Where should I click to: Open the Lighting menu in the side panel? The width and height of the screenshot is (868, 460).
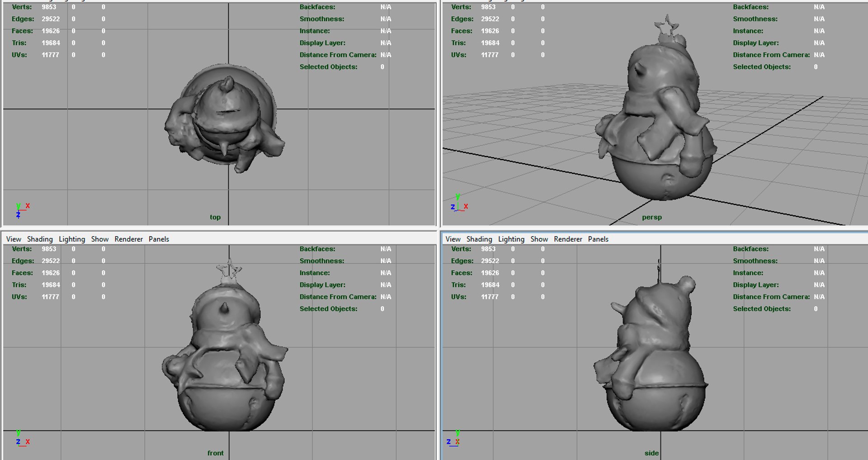click(x=511, y=239)
